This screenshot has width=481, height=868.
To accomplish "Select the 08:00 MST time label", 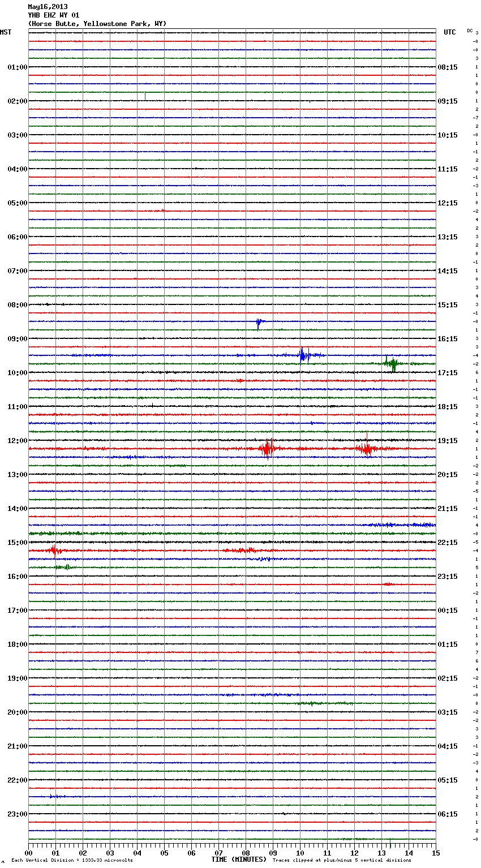I will tap(18, 305).
